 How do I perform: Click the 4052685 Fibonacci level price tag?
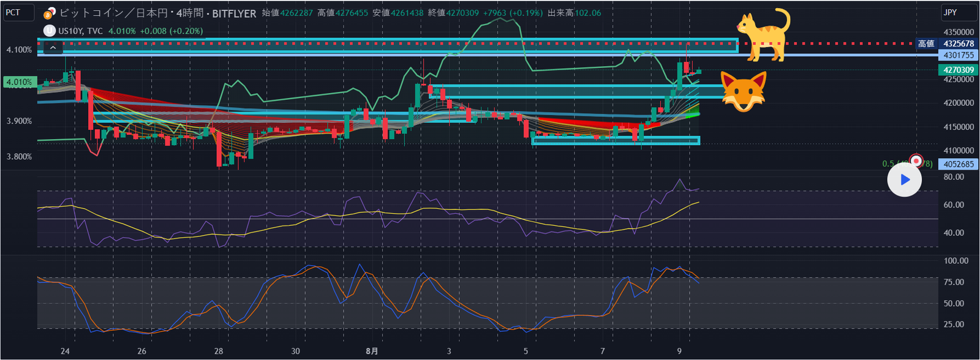(x=958, y=164)
